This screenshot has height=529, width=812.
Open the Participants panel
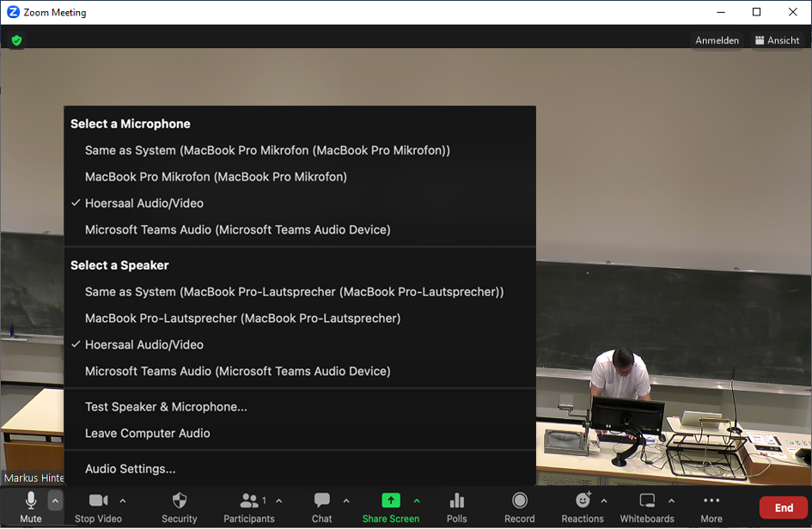click(249, 508)
